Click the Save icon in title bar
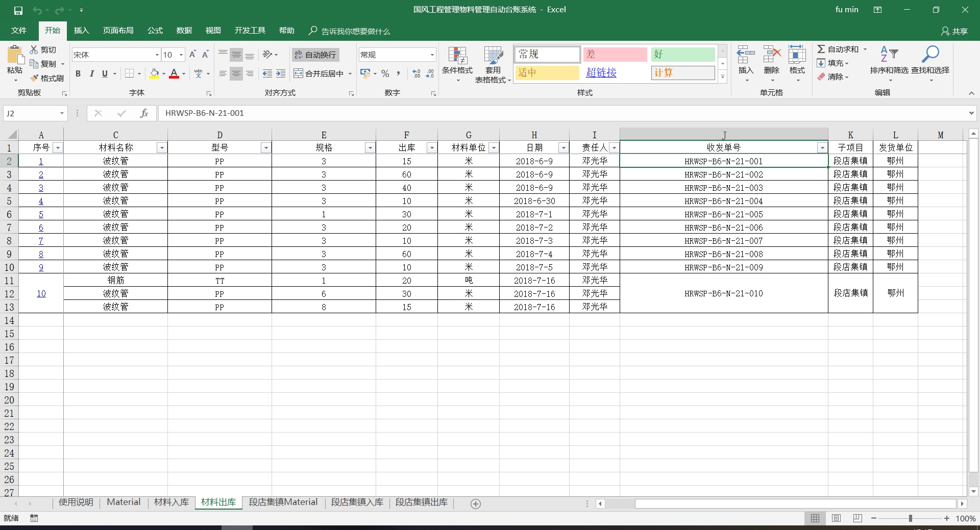980x530 pixels. pos(18,10)
